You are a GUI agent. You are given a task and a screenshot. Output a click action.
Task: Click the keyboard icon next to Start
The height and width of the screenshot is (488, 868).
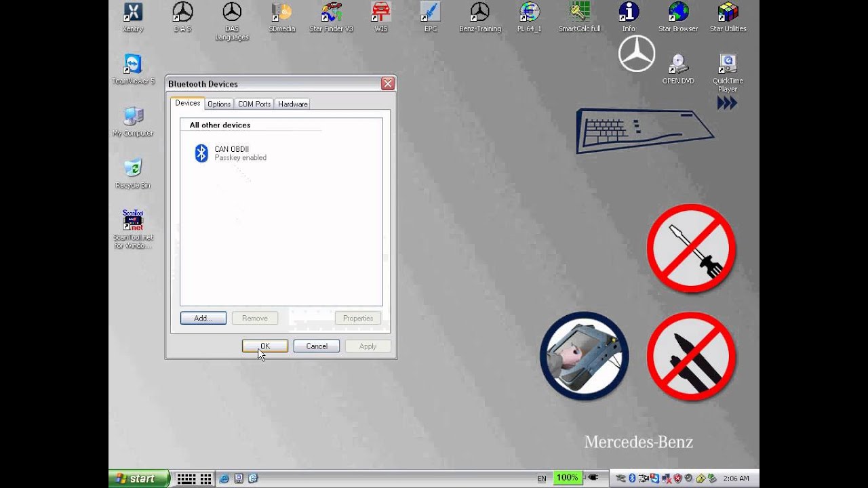186,479
